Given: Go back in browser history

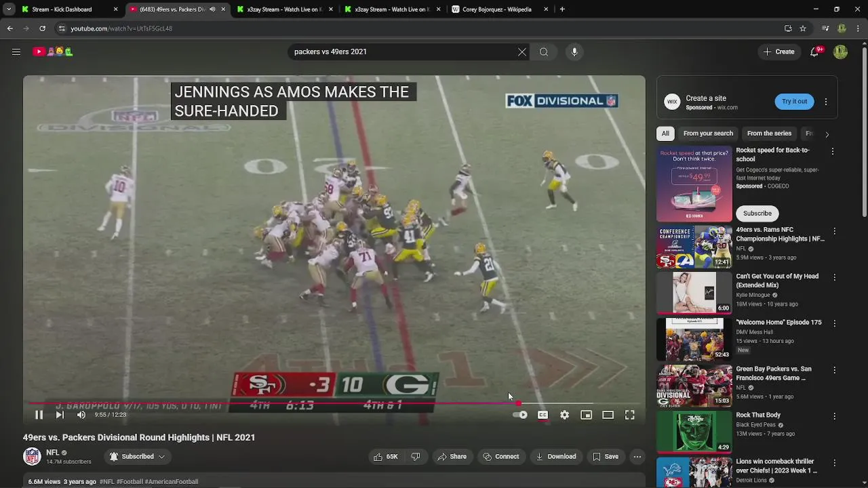Looking at the screenshot, I should [x=10, y=28].
